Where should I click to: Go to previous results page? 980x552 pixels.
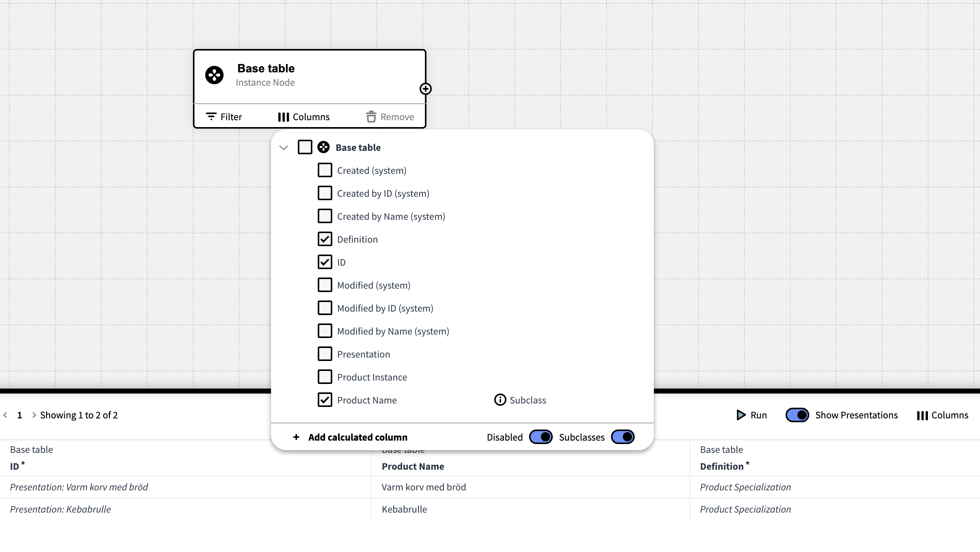5,415
